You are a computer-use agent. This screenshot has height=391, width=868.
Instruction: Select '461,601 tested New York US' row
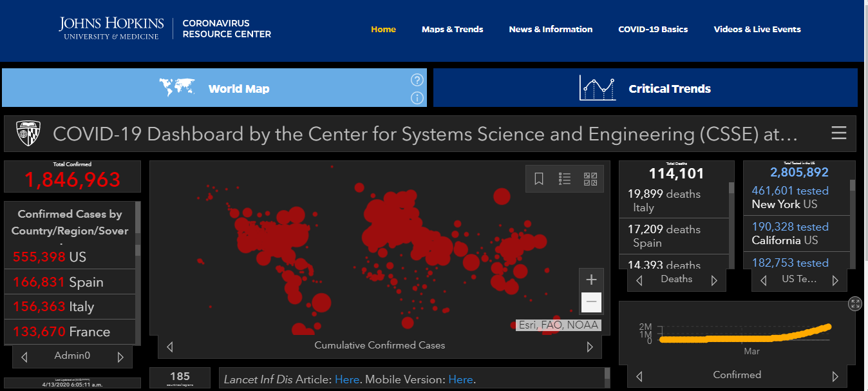point(797,197)
